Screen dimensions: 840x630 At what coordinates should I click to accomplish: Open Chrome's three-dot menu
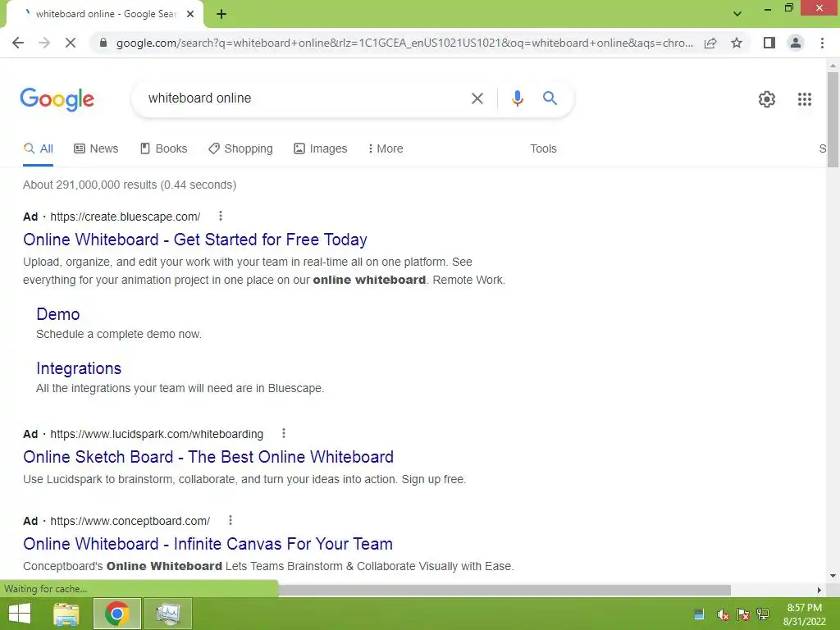point(822,43)
